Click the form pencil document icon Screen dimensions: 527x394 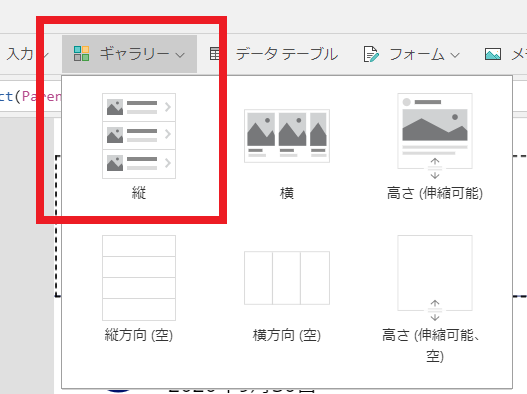[x=371, y=54]
